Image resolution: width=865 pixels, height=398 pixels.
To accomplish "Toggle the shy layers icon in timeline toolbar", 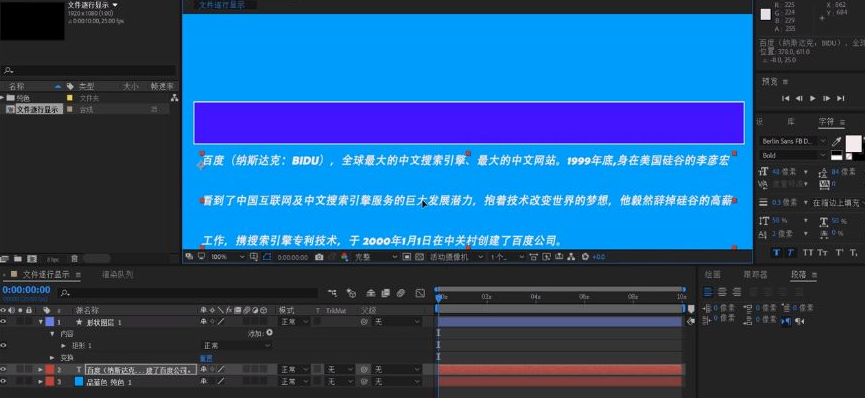I will pyautogui.click(x=371, y=293).
